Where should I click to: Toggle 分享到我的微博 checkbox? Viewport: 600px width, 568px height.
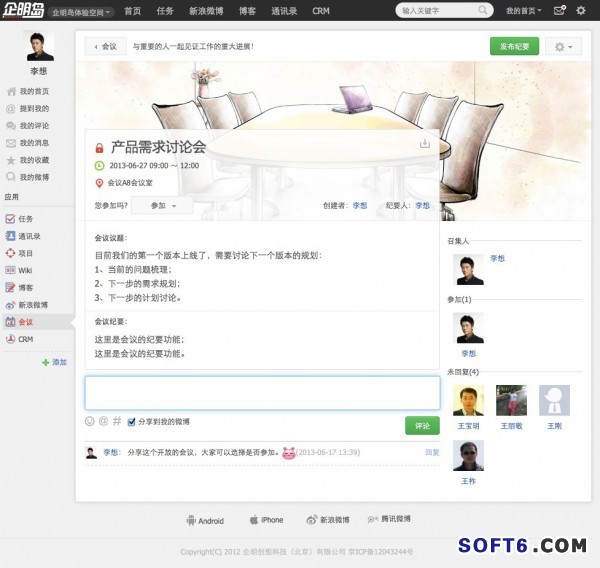pos(131,421)
